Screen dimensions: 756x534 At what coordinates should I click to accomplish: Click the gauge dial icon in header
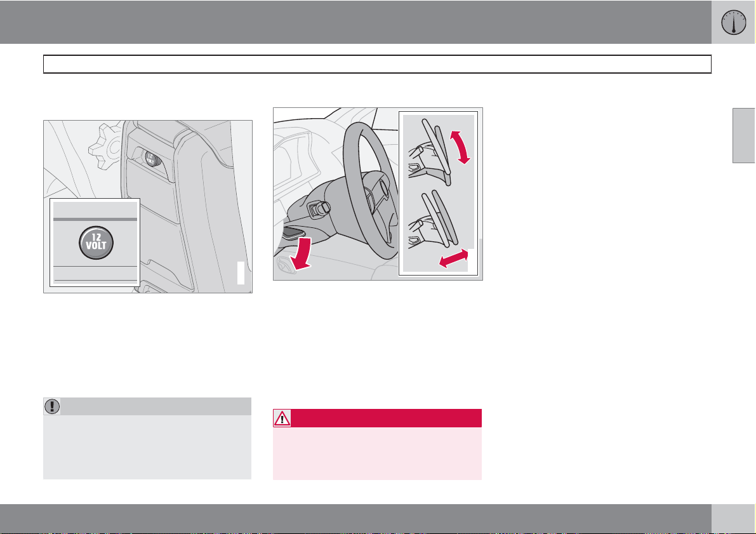click(733, 23)
